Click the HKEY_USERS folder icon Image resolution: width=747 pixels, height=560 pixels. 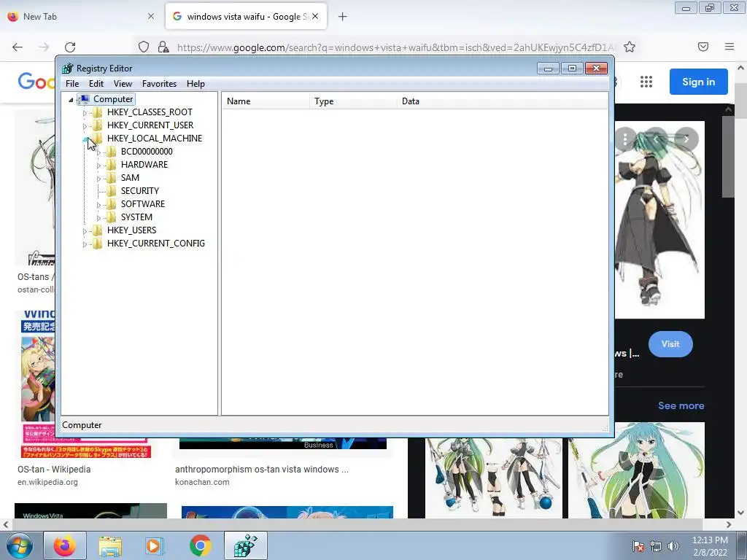[97, 230]
